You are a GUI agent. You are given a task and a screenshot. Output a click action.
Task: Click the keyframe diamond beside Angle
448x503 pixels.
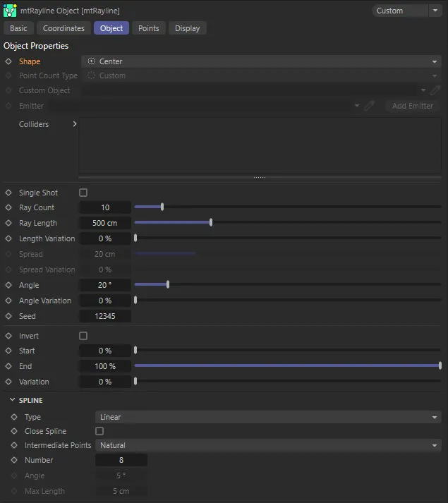(8, 285)
